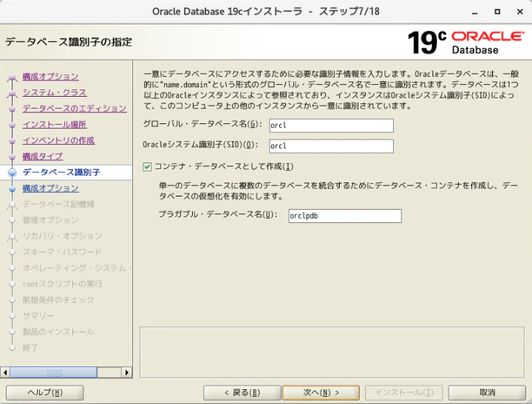Open データベースのエディション step
This screenshot has height=404, width=532.
(75, 109)
